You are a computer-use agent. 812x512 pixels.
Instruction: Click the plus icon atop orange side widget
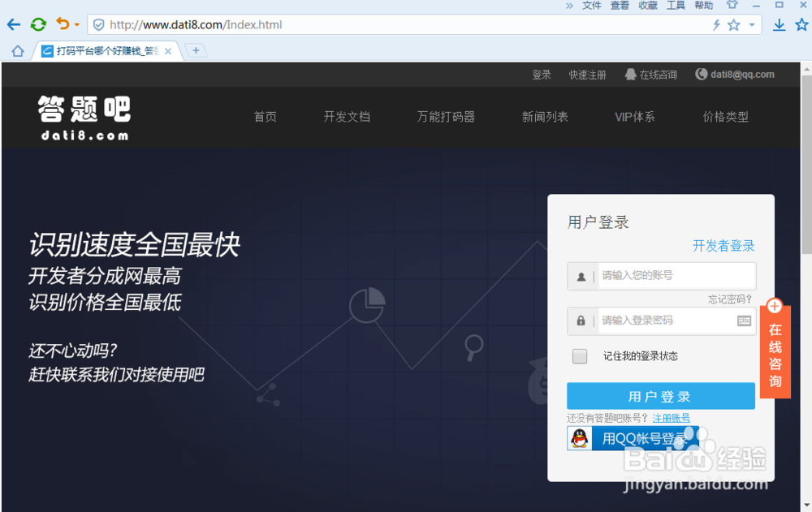coord(774,306)
